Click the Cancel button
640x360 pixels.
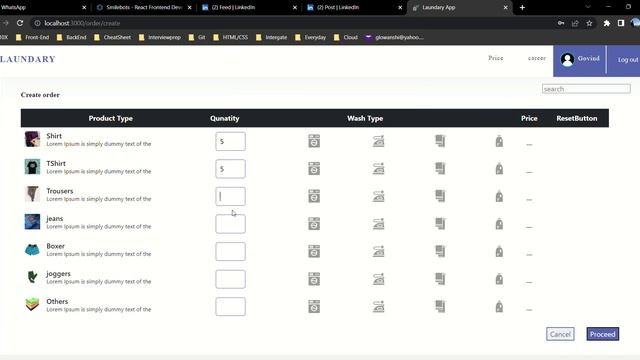(x=560, y=334)
